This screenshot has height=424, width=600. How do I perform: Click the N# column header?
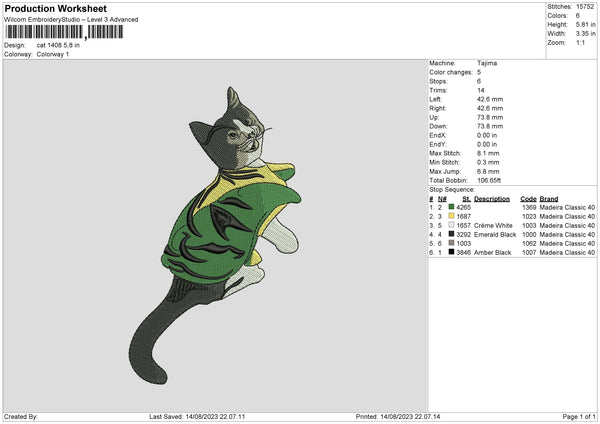point(442,199)
